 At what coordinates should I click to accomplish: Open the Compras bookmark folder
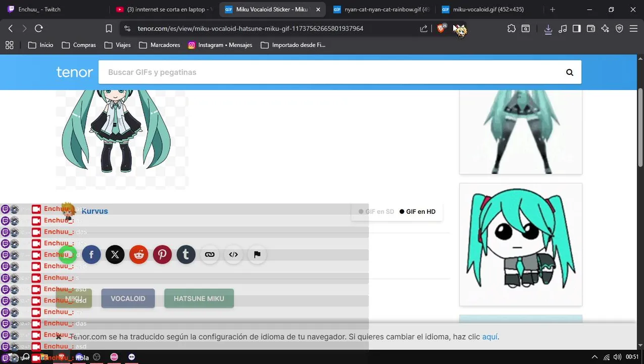79,45
